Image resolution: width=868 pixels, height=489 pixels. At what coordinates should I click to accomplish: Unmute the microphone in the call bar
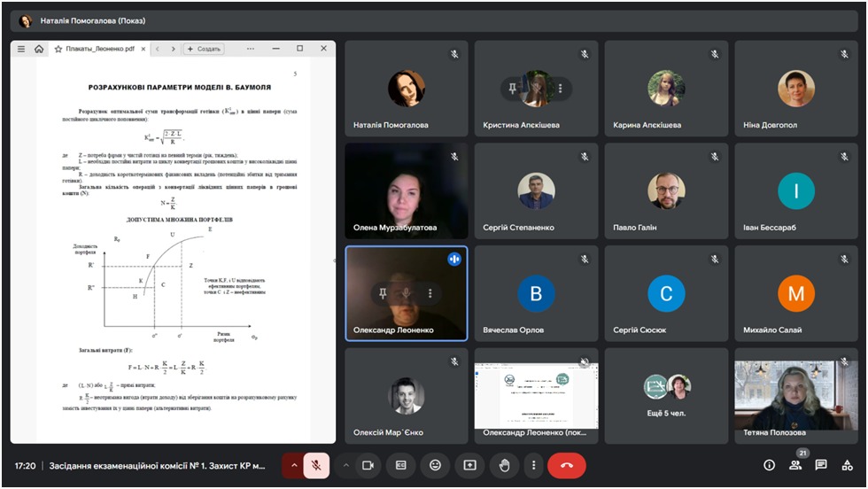tap(316, 465)
